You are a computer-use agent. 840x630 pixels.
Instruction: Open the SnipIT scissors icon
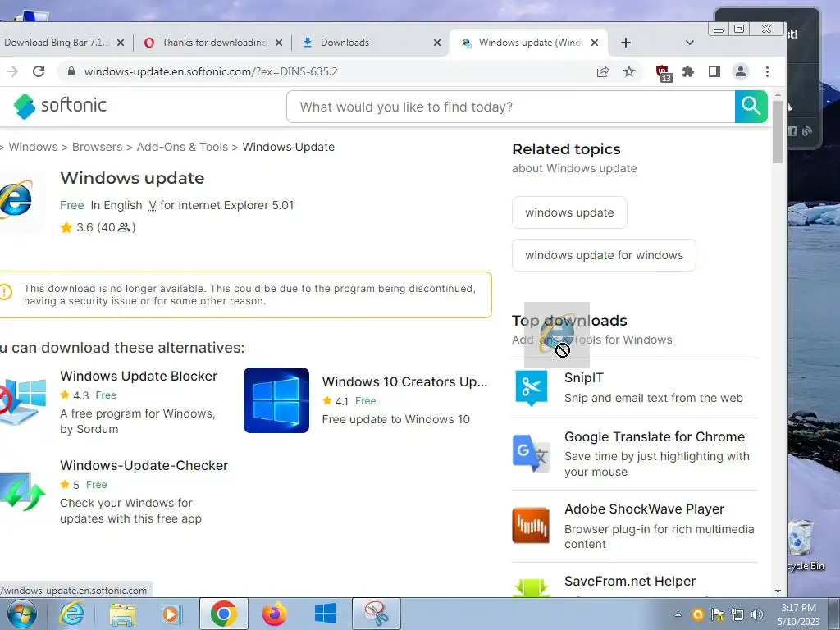click(531, 388)
